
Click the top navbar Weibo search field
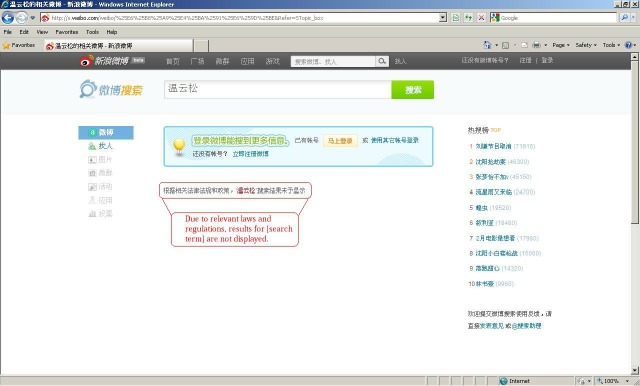click(x=333, y=61)
